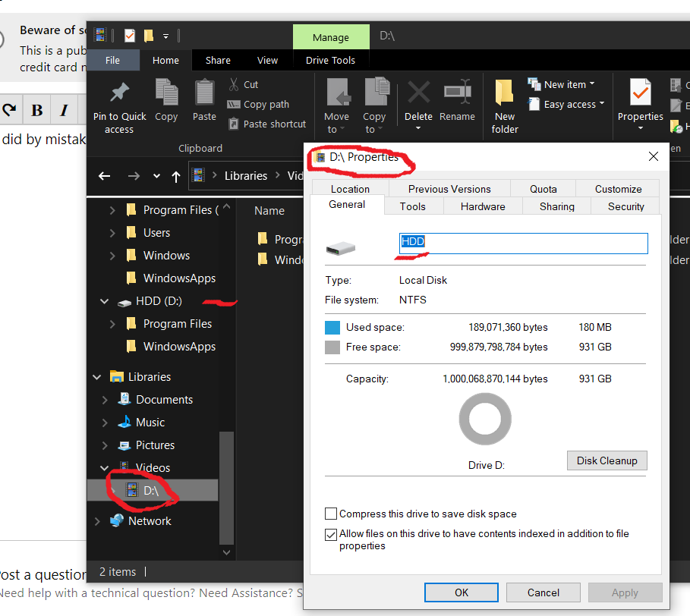Click the ribbon Properties checkmark icon
Viewport: 690px width, 616px height.
(640, 92)
